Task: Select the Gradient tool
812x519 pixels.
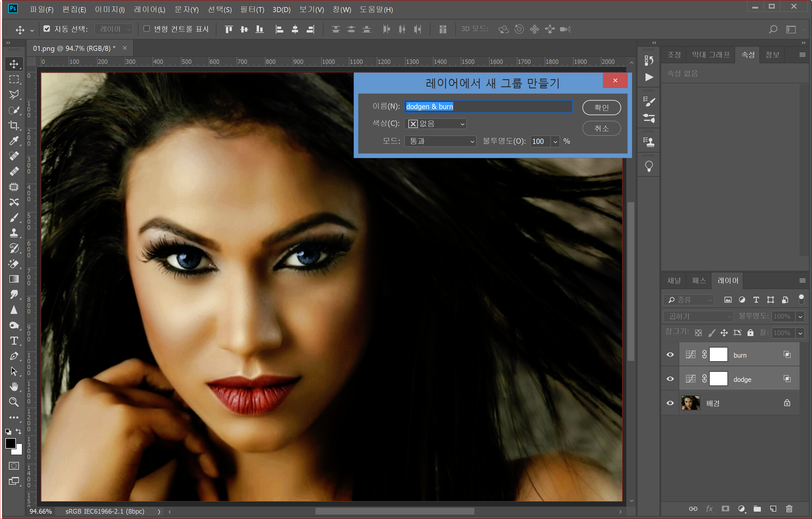Action: click(14, 279)
